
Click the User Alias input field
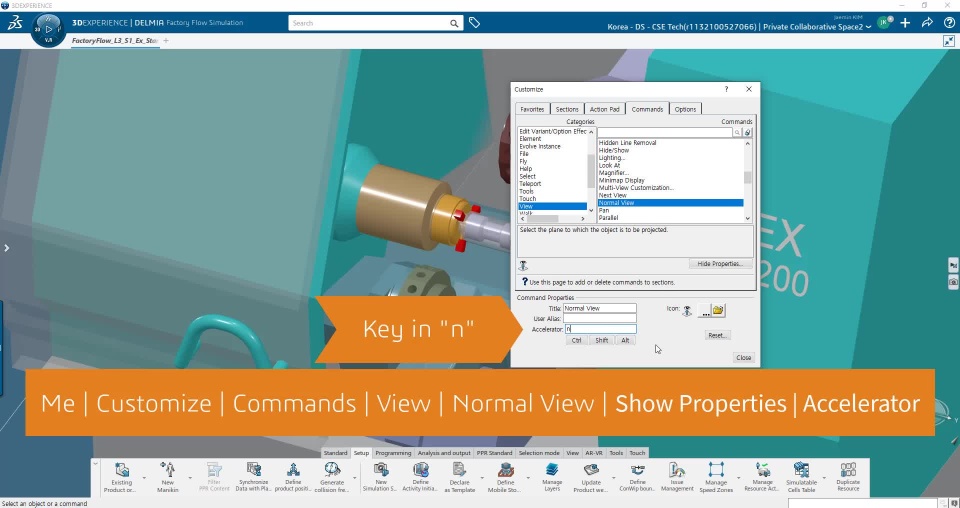[x=600, y=319]
